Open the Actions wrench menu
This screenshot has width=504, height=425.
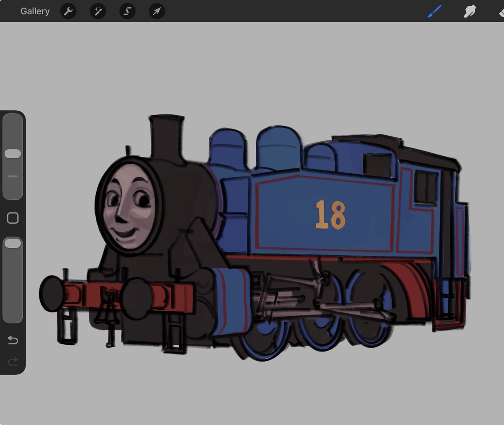68,11
